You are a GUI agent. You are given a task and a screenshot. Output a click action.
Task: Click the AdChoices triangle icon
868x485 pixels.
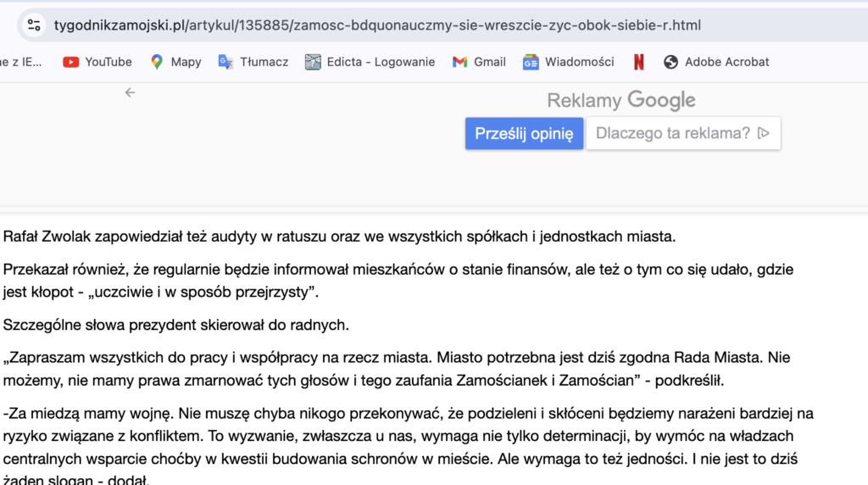pos(764,133)
